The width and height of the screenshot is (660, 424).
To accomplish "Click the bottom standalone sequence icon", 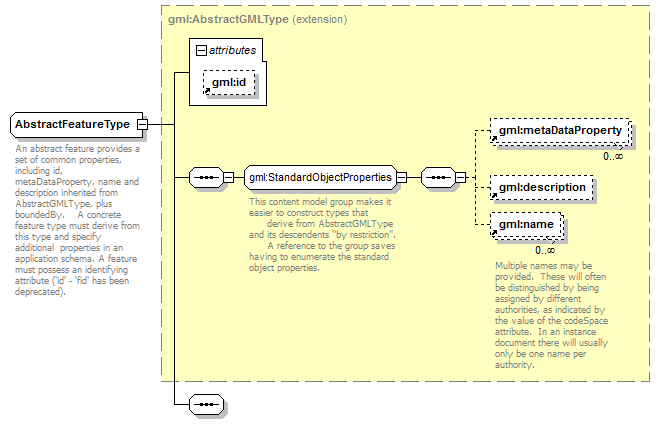I will pos(206,405).
